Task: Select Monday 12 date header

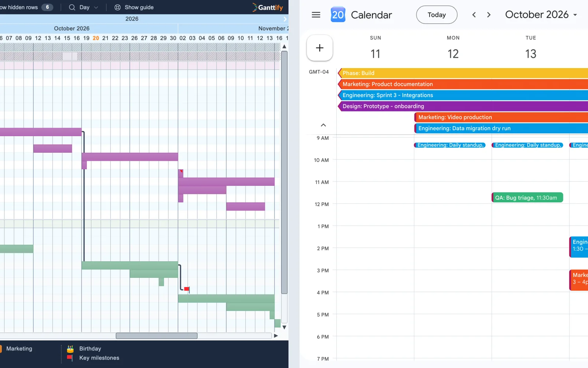Action: (x=453, y=54)
